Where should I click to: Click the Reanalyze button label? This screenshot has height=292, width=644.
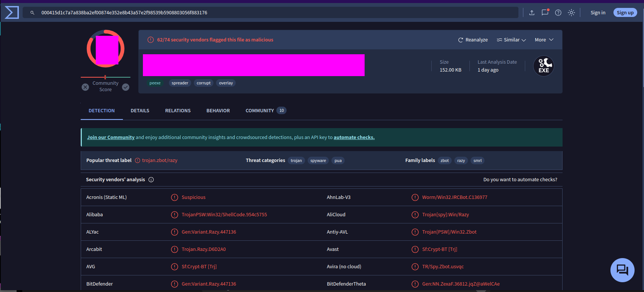[x=477, y=40]
